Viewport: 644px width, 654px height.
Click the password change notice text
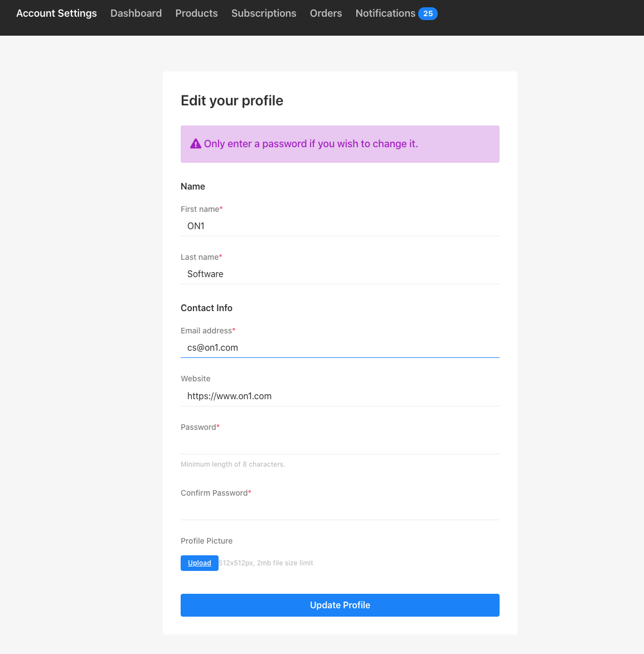[x=311, y=144]
